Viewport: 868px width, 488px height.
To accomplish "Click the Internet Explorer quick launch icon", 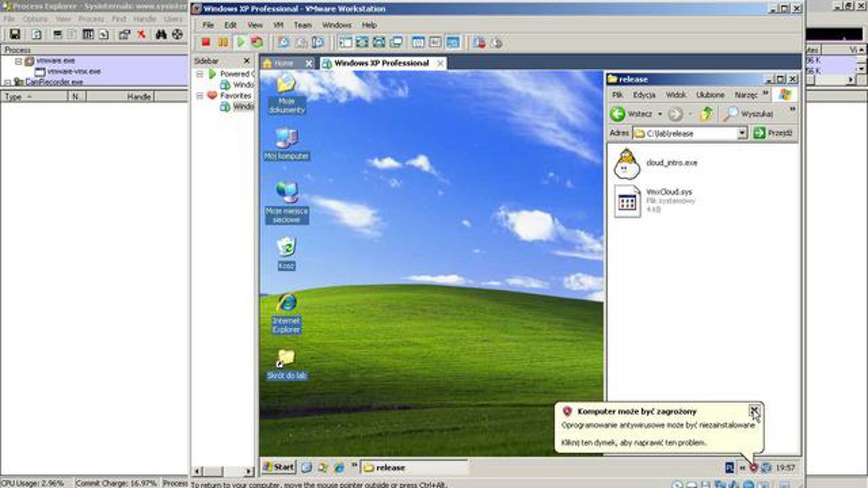I will (x=339, y=467).
